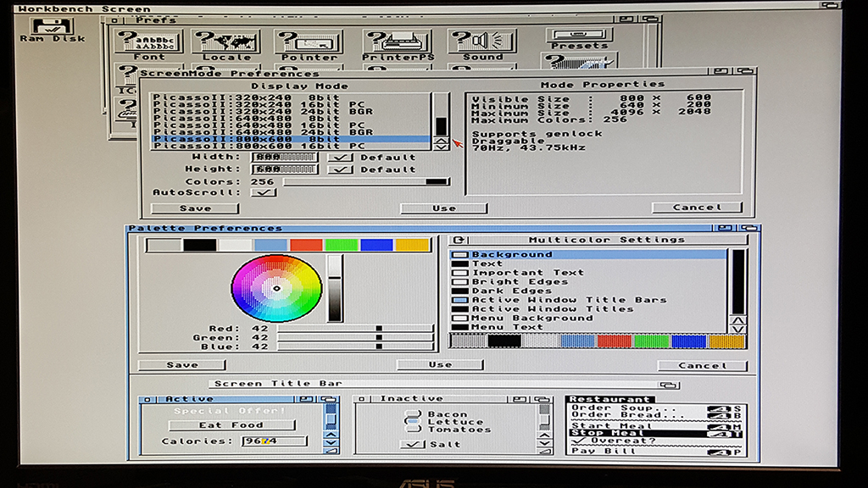
Task: Click Save in Palette Preferences
Action: click(x=182, y=365)
